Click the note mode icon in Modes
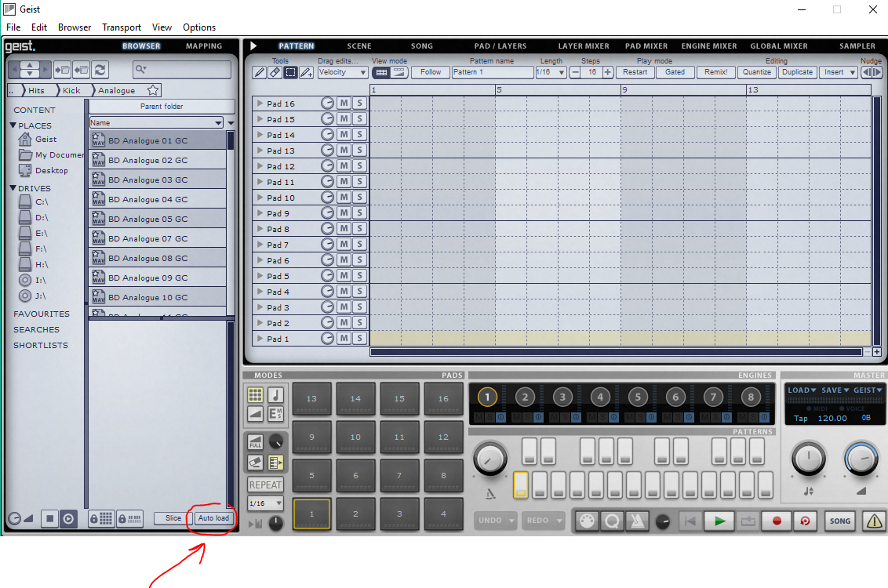 coord(276,395)
